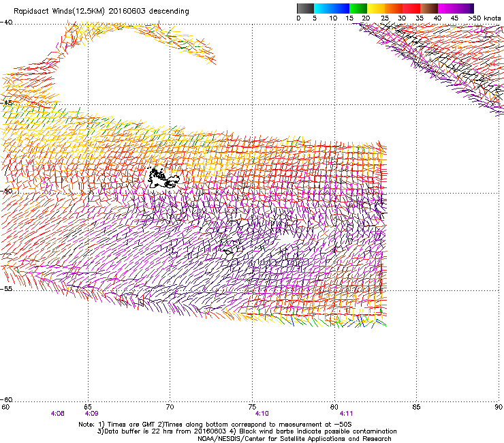The height and width of the screenshot is (443, 504).
Task: Click the "-60" latitude axis label
Action: click(x=6, y=399)
